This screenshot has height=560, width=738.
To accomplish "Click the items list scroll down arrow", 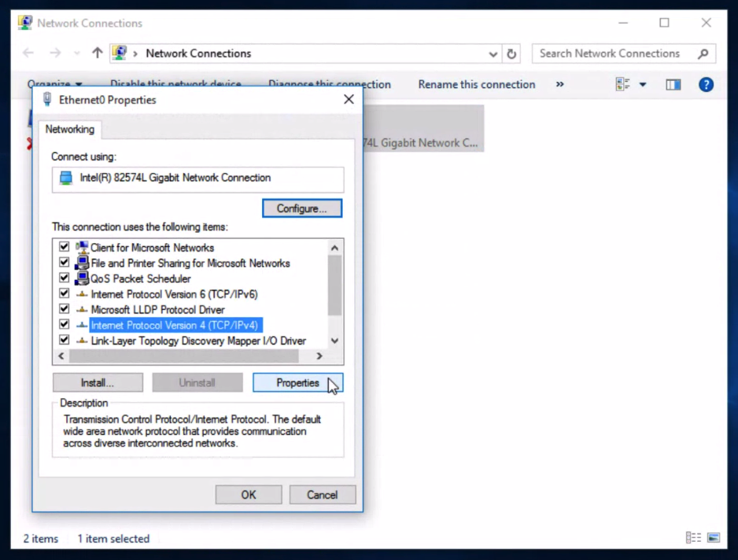I will pyautogui.click(x=334, y=341).
